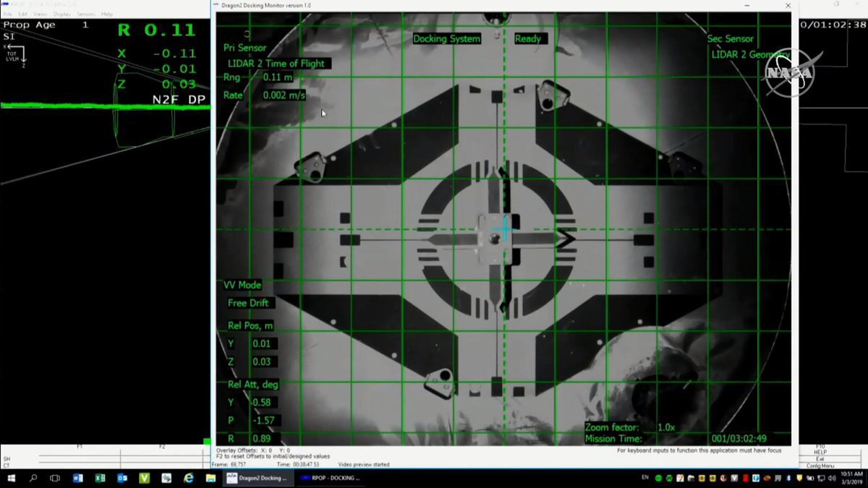Launch Internet Explorer from the taskbar
The width and height of the screenshot is (868, 488).
coord(189,478)
